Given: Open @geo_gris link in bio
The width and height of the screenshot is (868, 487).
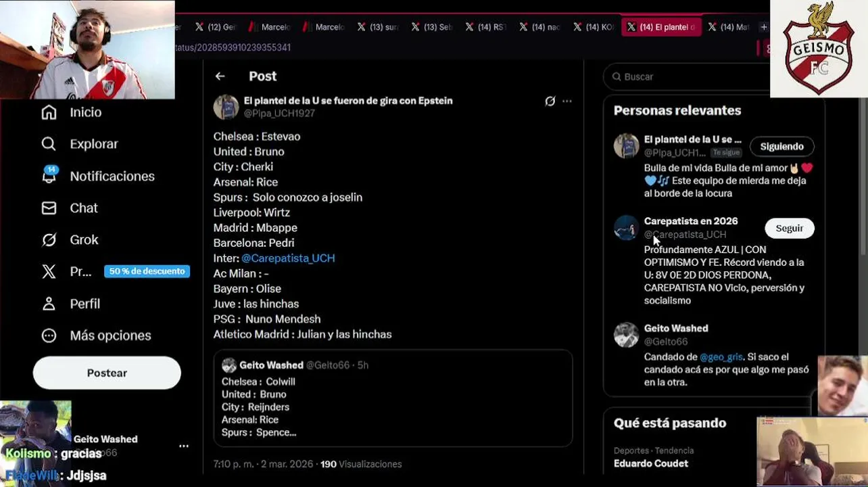Looking at the screenshot, I should 721,357.
